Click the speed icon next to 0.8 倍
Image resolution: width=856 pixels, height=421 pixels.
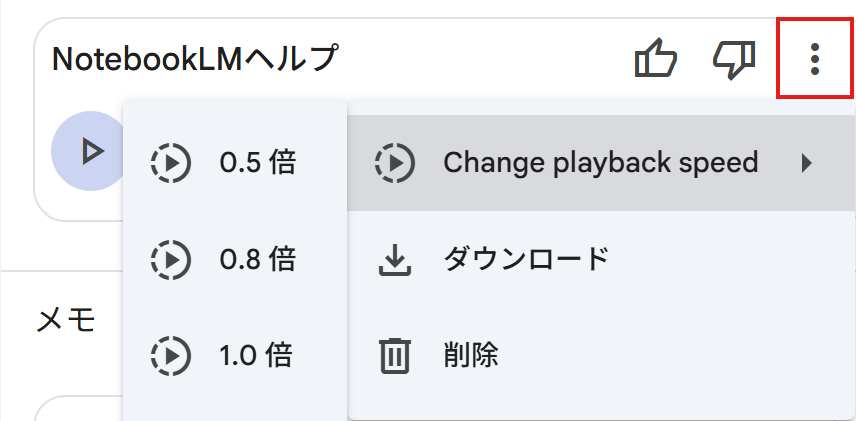tap(171, 259)
